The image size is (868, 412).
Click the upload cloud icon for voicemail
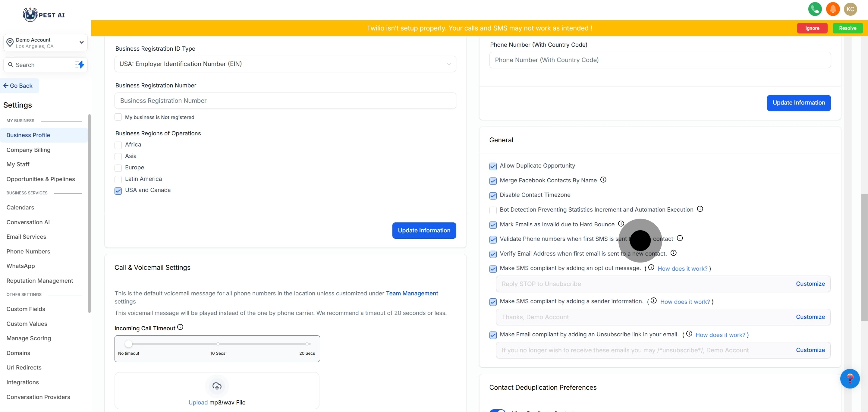217,386
